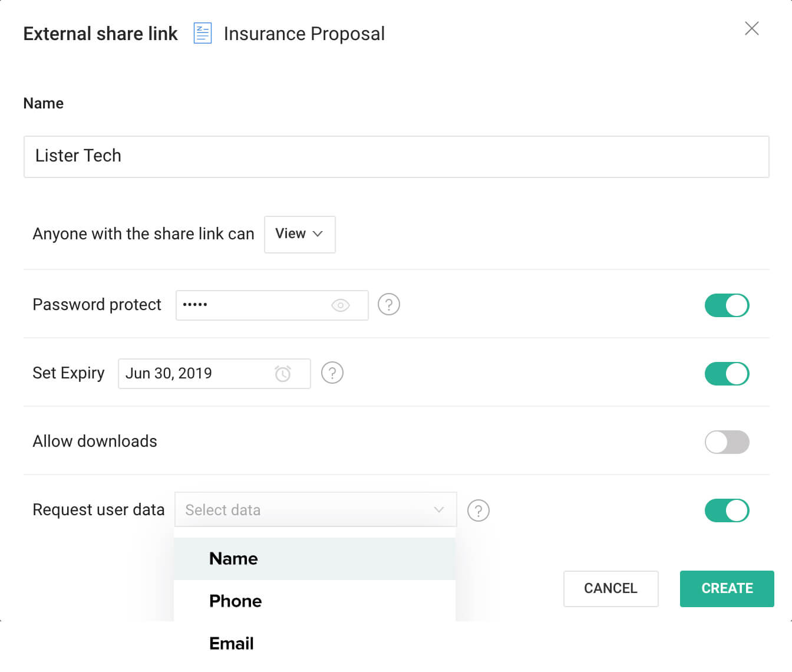Open the View permission dropdown
This screenshot has width=792, height=672.
pyautogui.click(x=299, y=234)
